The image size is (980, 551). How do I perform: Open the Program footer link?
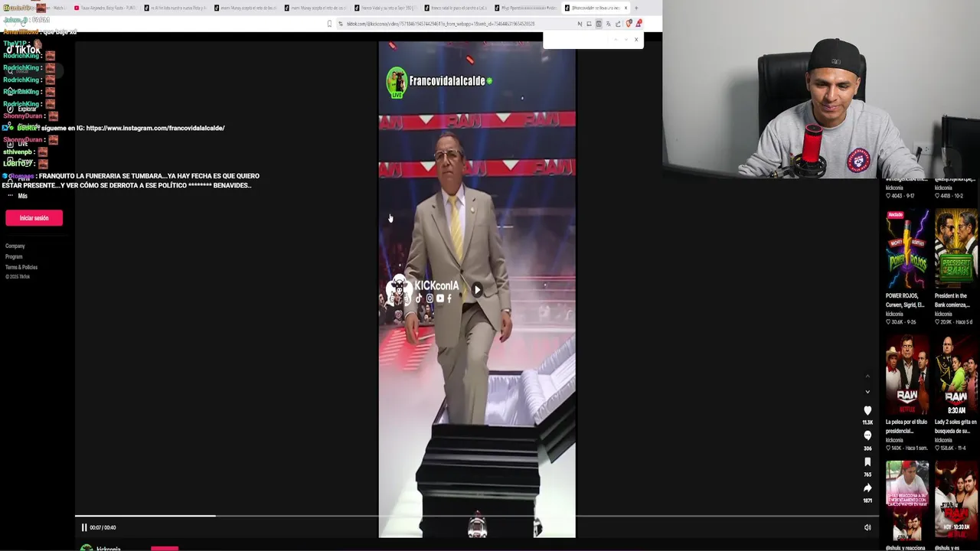[14, 256]
